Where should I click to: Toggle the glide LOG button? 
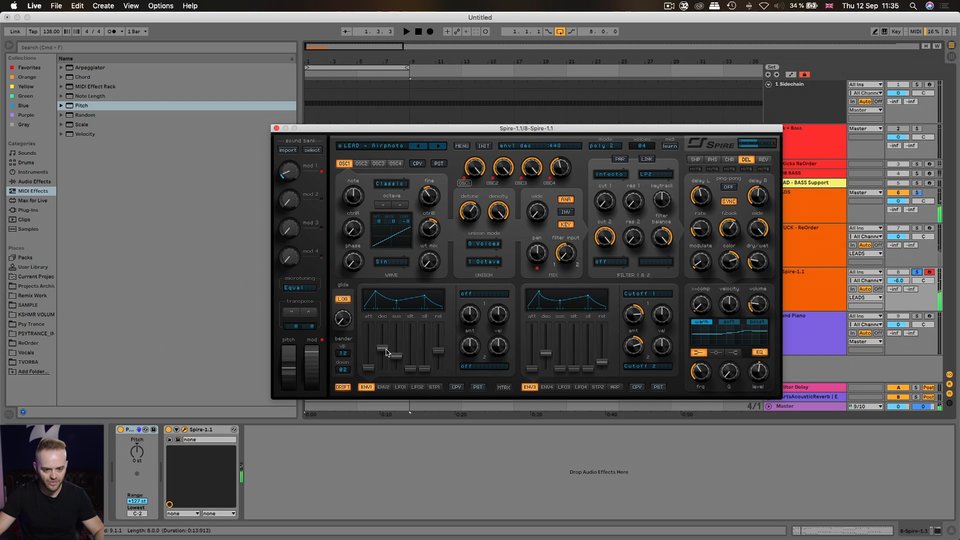[x=342, y=299]
